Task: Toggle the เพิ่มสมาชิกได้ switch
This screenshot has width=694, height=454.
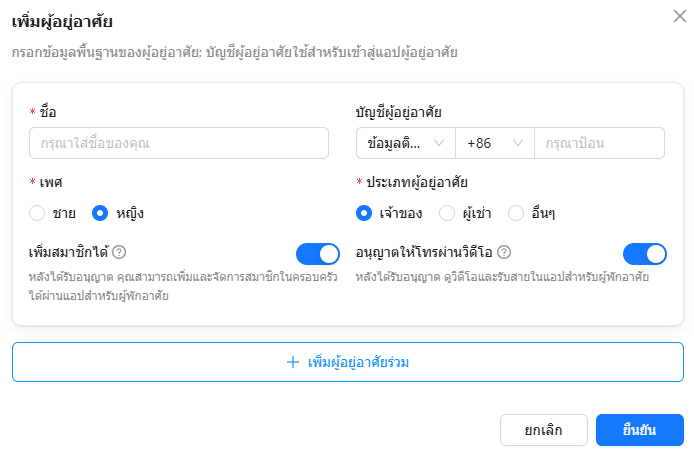Action: [x=318, y=254]
